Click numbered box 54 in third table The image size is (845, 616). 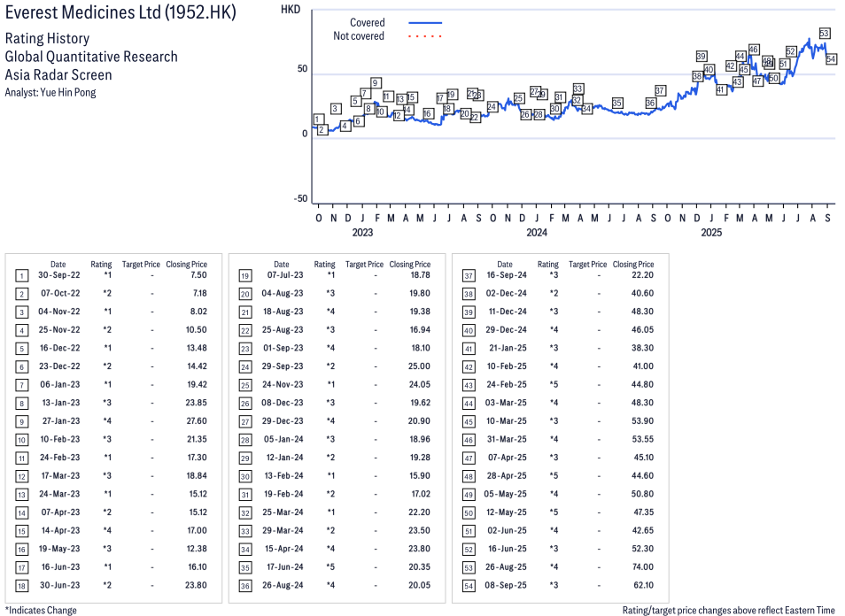click(469, 587)
